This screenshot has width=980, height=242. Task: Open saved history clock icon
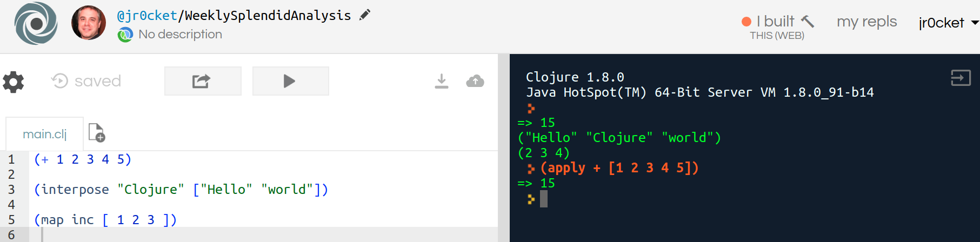tap(59, 81)
